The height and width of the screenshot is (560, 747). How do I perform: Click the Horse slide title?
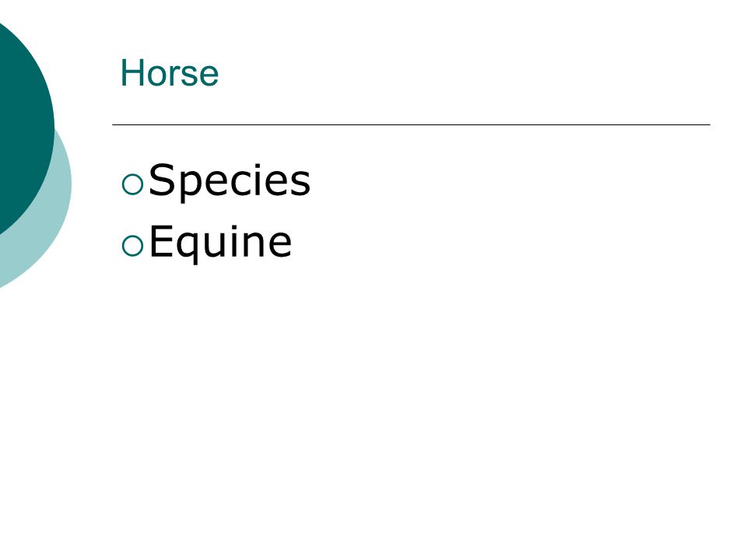point(170,73)
